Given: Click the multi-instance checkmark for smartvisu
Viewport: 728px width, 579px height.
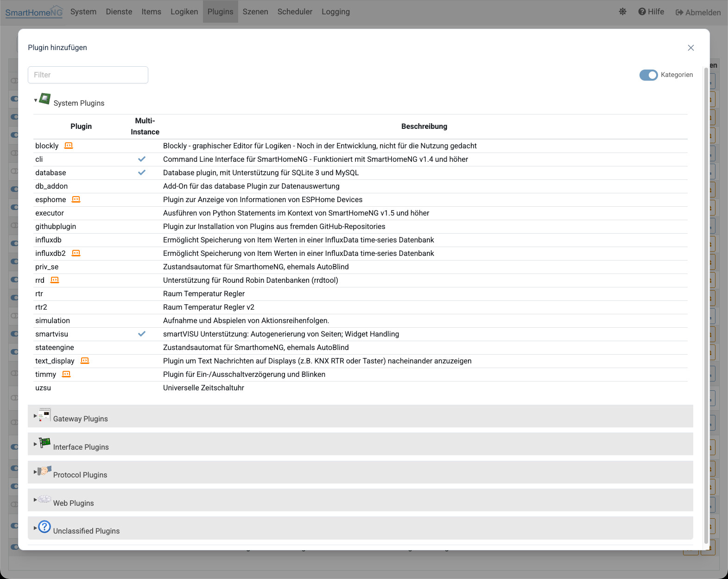Looking at the screenshot, I should point(142,334).
